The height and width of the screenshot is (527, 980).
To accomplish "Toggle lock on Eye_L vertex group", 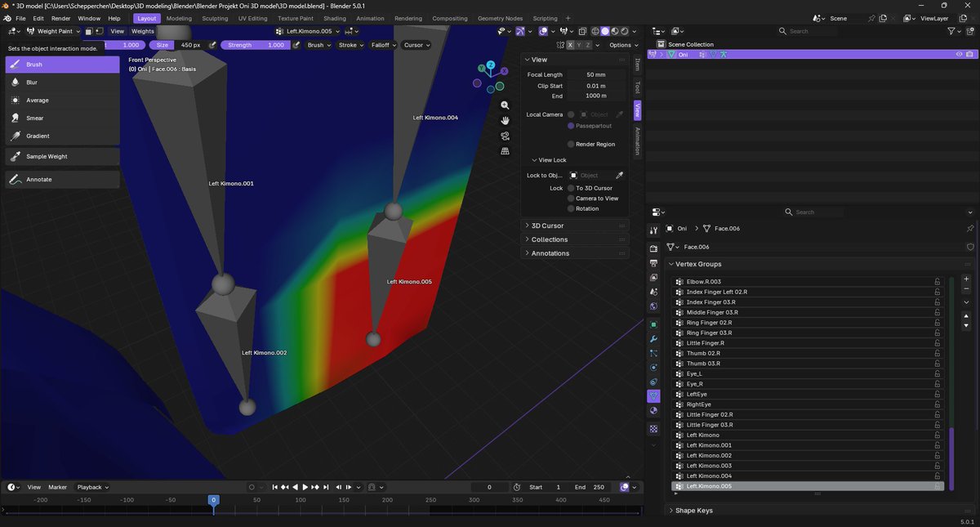I will 938,373.
